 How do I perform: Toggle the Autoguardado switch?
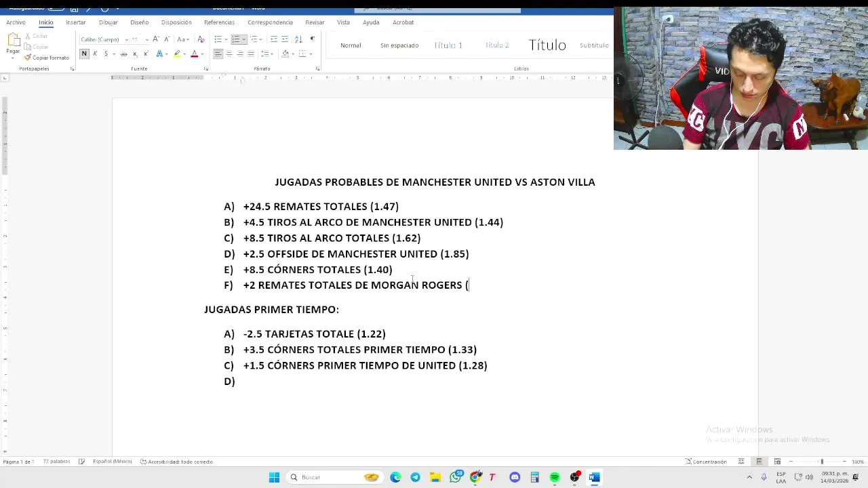click(56, 7)
